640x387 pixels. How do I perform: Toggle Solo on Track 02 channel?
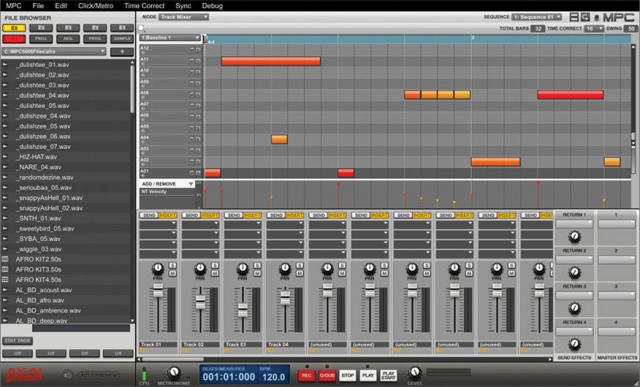click(215, 266)
